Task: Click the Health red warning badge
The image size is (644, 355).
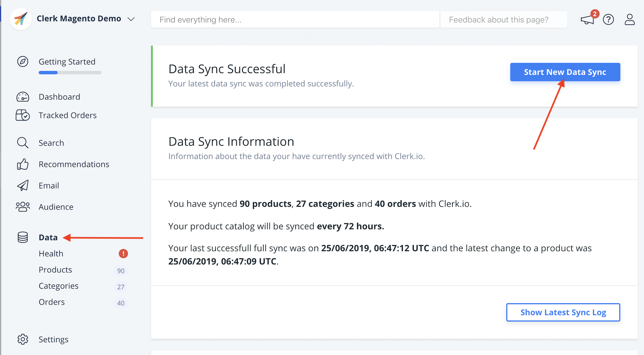Action: (x=123, y=254)
